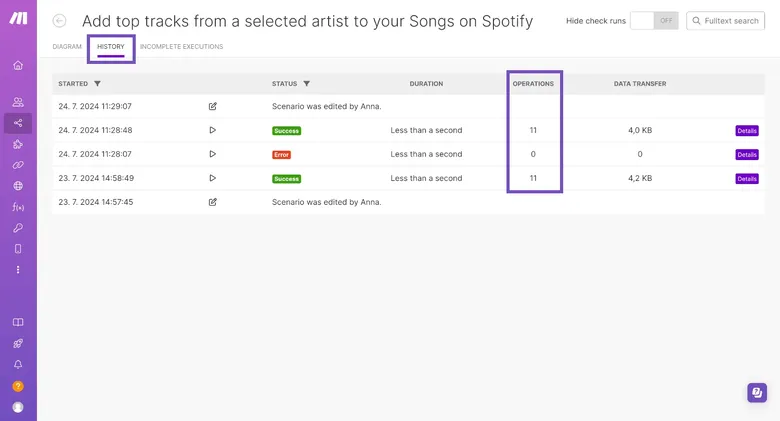
Task: Toggle the Hide check runs switch
Action: click(654, 21)
